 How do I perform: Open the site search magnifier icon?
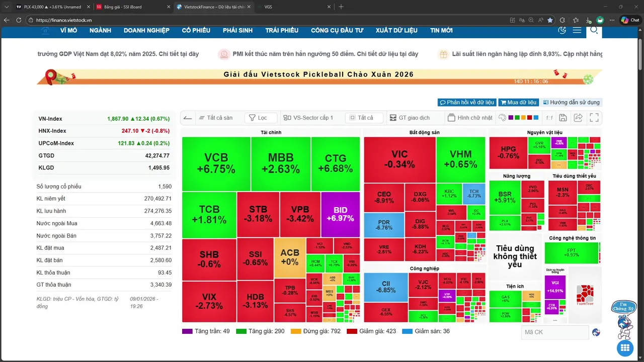click(x=594, y=30)
